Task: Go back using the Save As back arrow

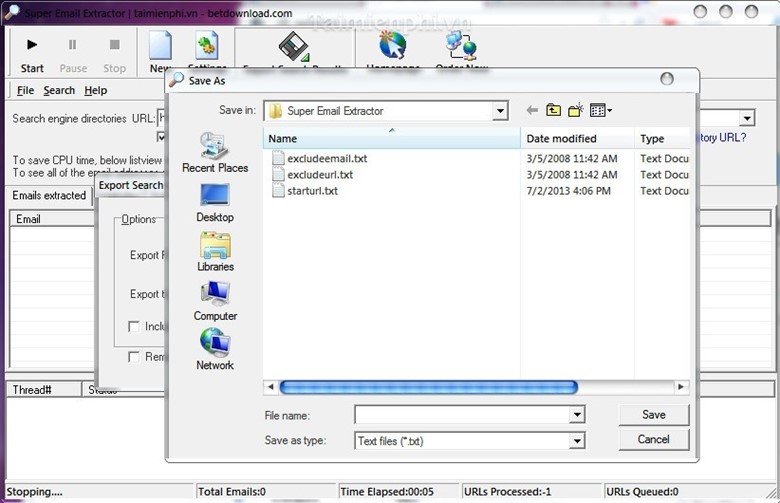Action: click(x=532, y=110)
